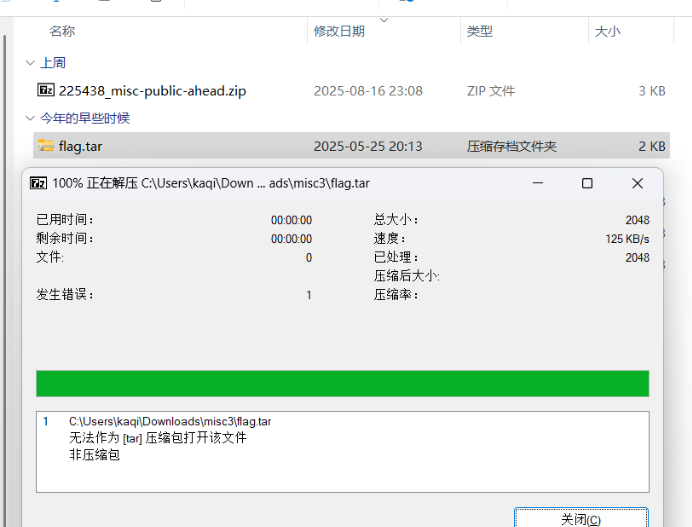Screen dimensions: 692x527
Task: Collapse the 上周 file group
Action: point(30,63)
